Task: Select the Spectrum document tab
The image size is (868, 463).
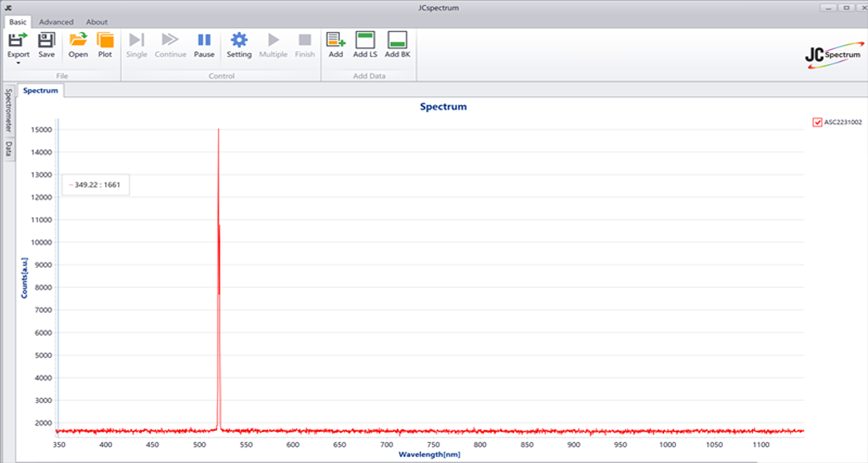Action: point(41,91)
